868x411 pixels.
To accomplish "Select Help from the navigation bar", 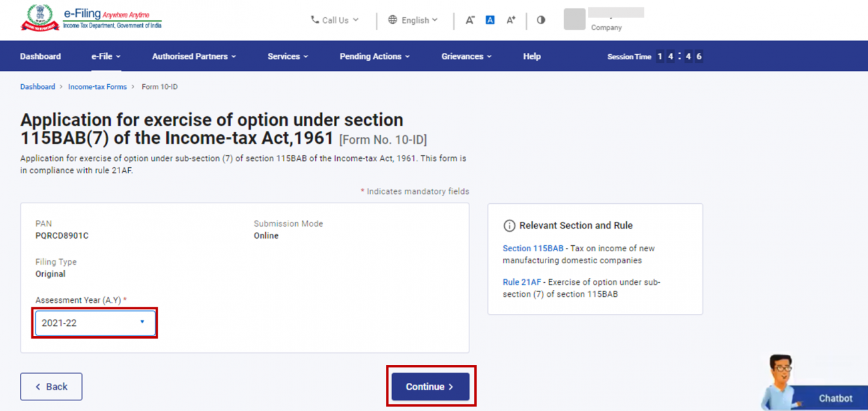I will 531,56.
